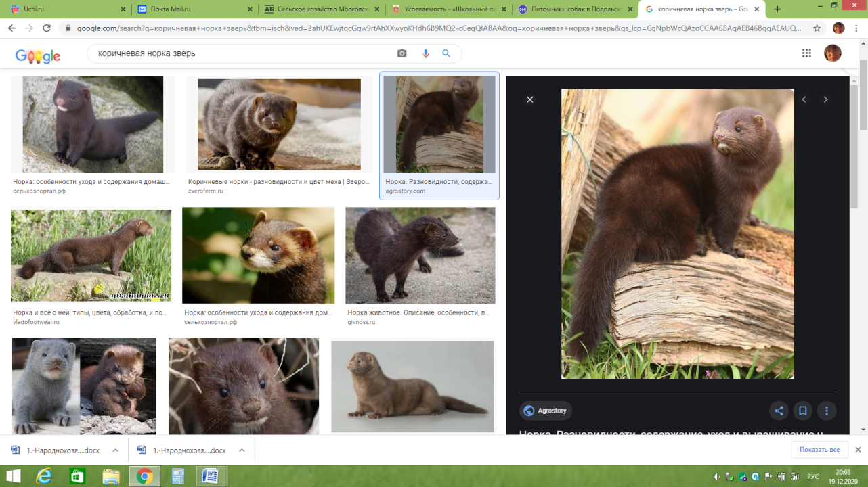The width and height of the screenshot is (868, 487).
Task: Switch to Uchi.ru tab
Action: click(66, 9)
